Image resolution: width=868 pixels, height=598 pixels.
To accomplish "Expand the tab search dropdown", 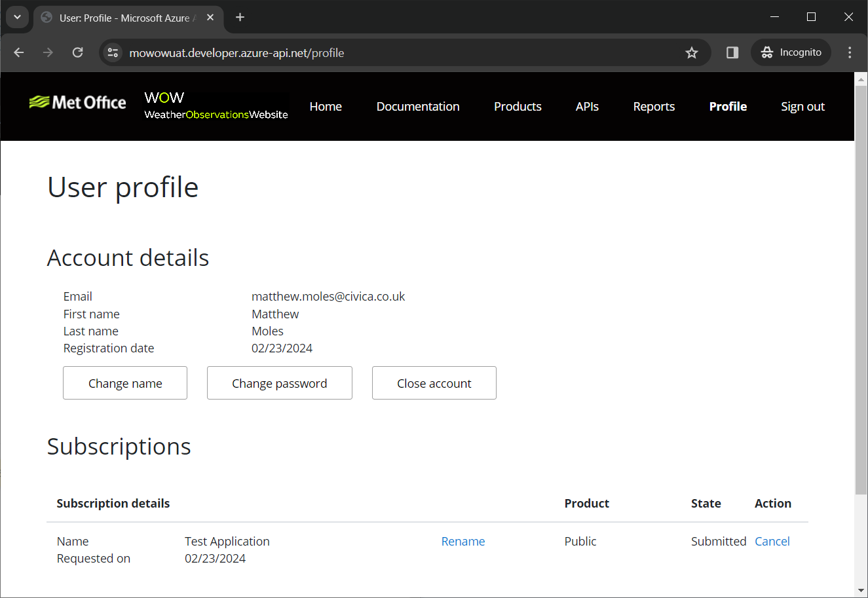I will (x=18, y=18).
